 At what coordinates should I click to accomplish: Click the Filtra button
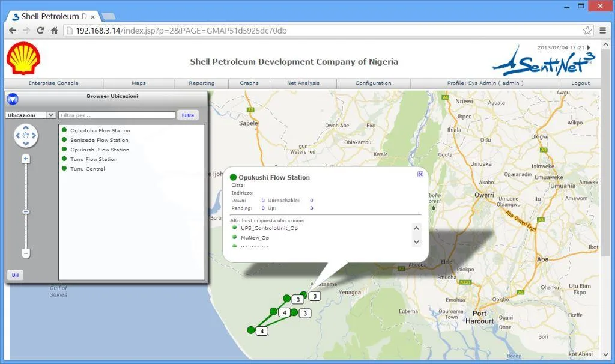point(188,115)
